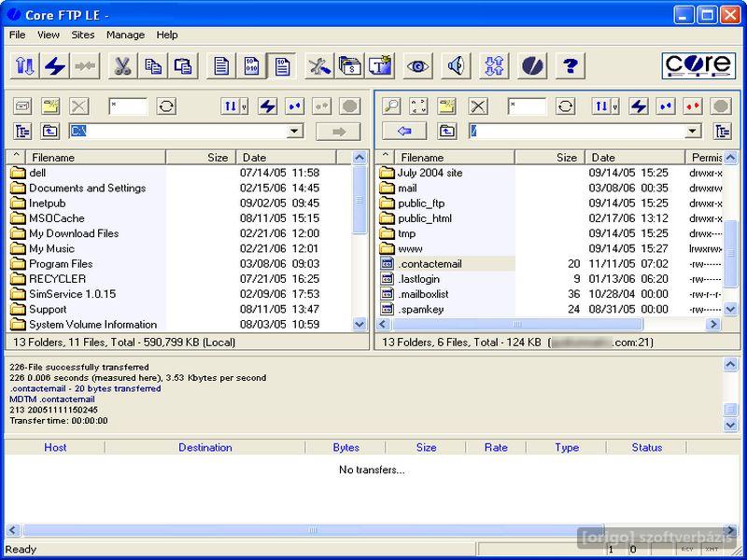Click the eye icon in the main toolbar
Viewport: 747px width, 560px height.
[x=418, y=65]
